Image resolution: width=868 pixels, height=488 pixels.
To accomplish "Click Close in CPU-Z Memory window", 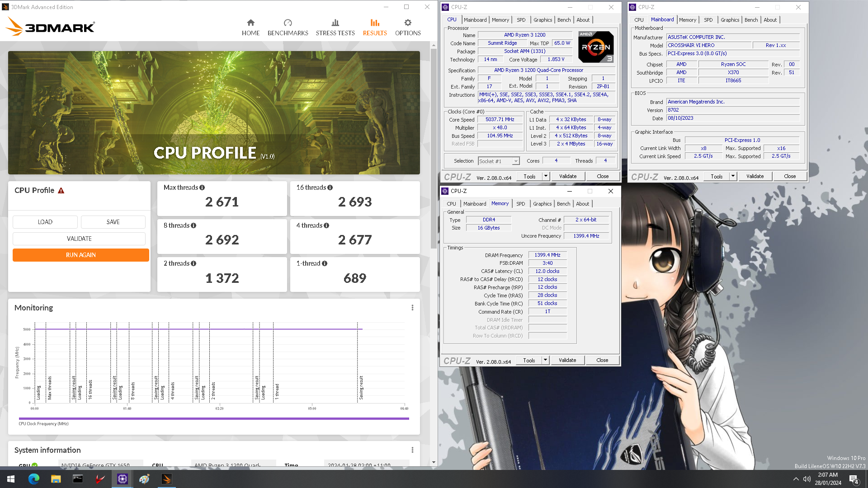I will [602, 360].
